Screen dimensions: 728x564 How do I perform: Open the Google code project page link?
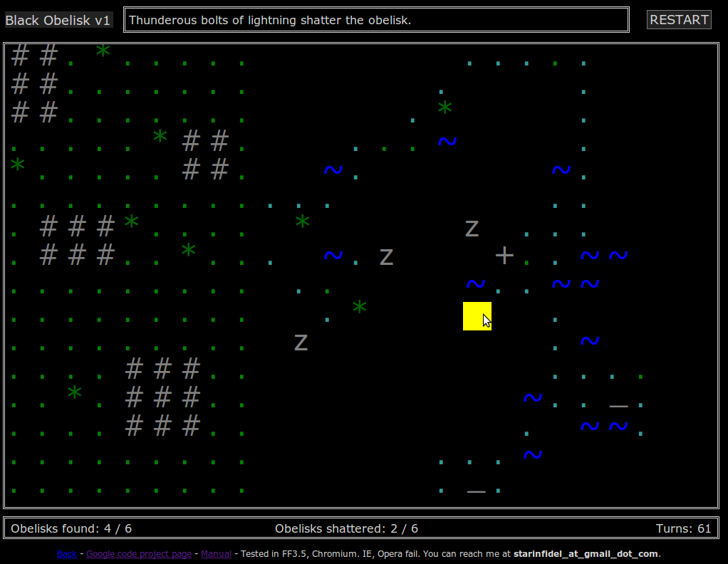click(138, 553)
